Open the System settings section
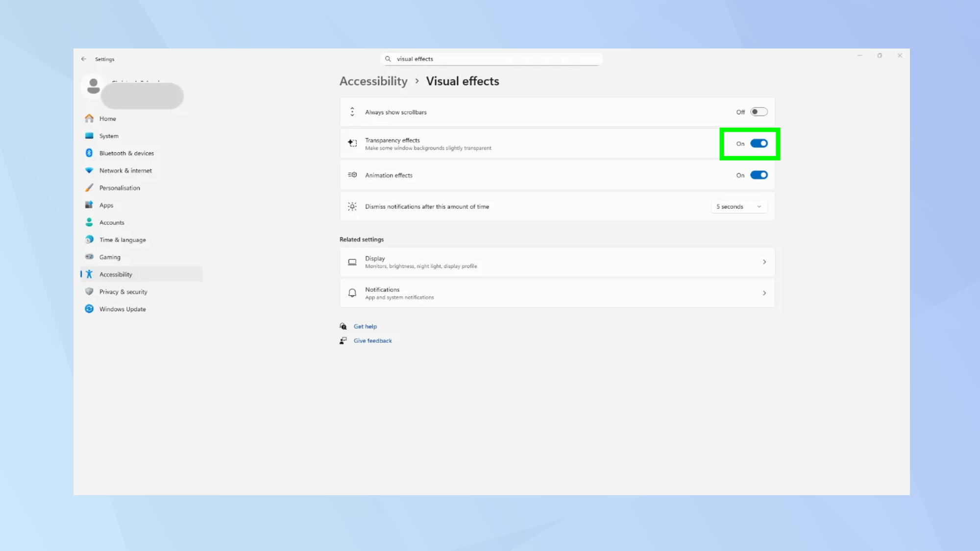 (x=108, y=136)
